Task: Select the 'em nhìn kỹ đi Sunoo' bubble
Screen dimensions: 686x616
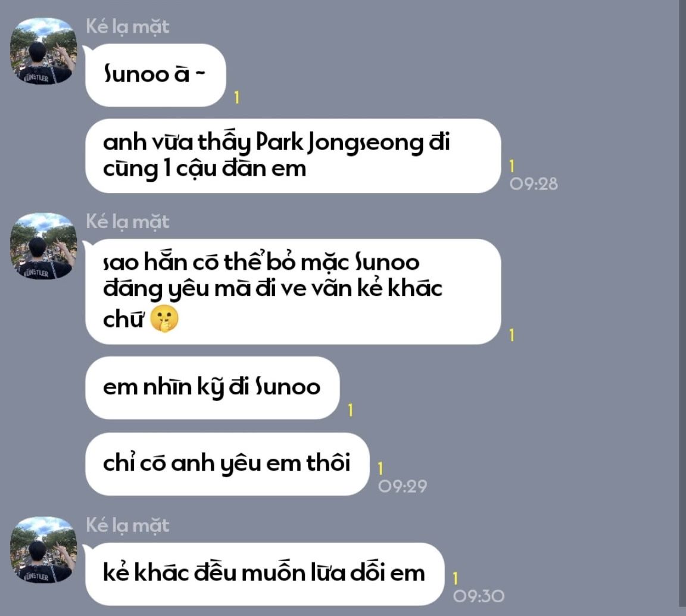Action: click(x=212, y=388)
